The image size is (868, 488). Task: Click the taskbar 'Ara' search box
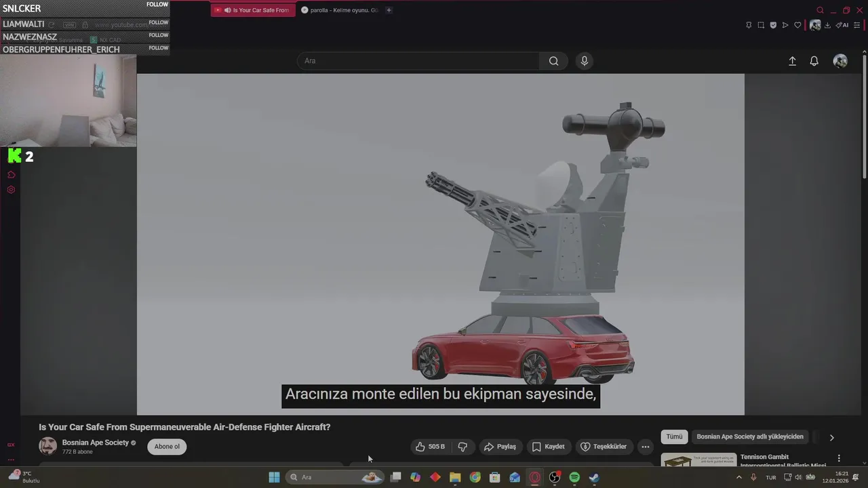335,477
